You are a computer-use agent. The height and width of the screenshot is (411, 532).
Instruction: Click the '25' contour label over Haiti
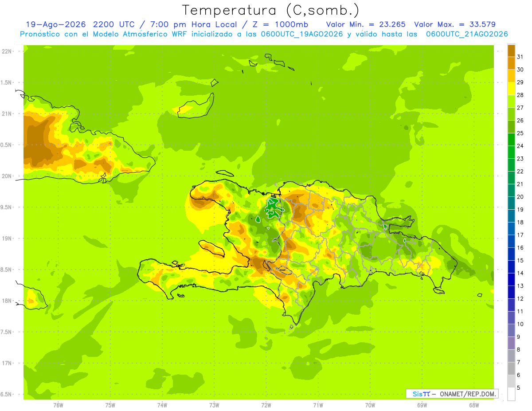[270, 211]
